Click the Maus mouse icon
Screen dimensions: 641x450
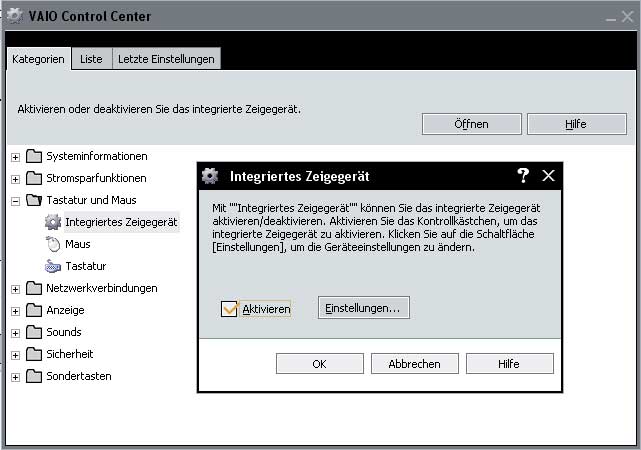[53, 244]
